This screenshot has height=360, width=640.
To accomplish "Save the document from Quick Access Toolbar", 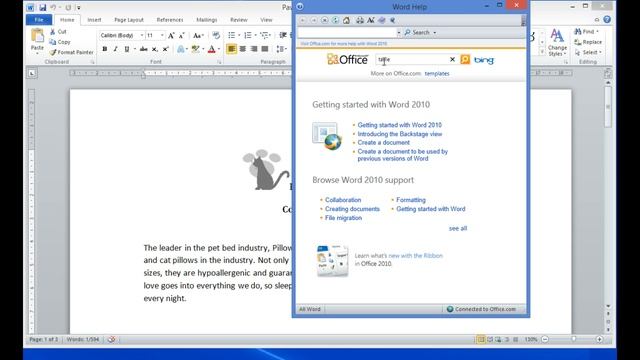I will [x=42, y=7].
